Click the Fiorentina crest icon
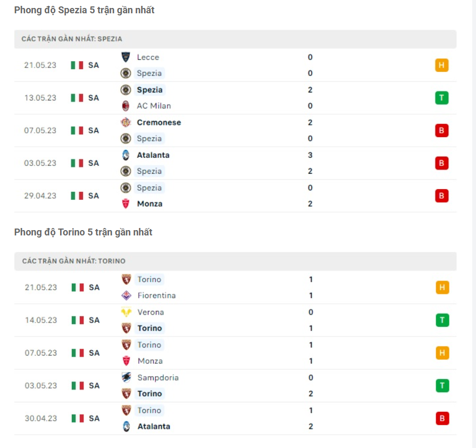The width and height of the screenshot is (476, 448). pyautogui.click(x=126, y=295)
